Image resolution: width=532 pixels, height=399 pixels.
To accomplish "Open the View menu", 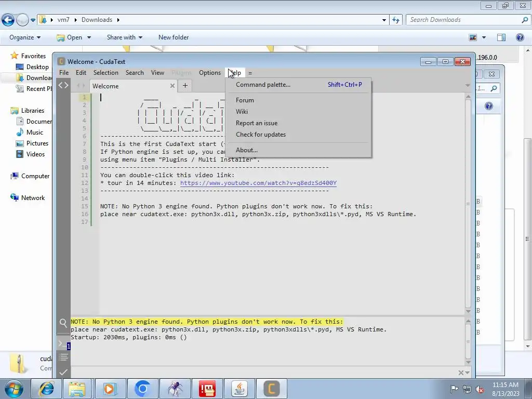I will point(157,73).
